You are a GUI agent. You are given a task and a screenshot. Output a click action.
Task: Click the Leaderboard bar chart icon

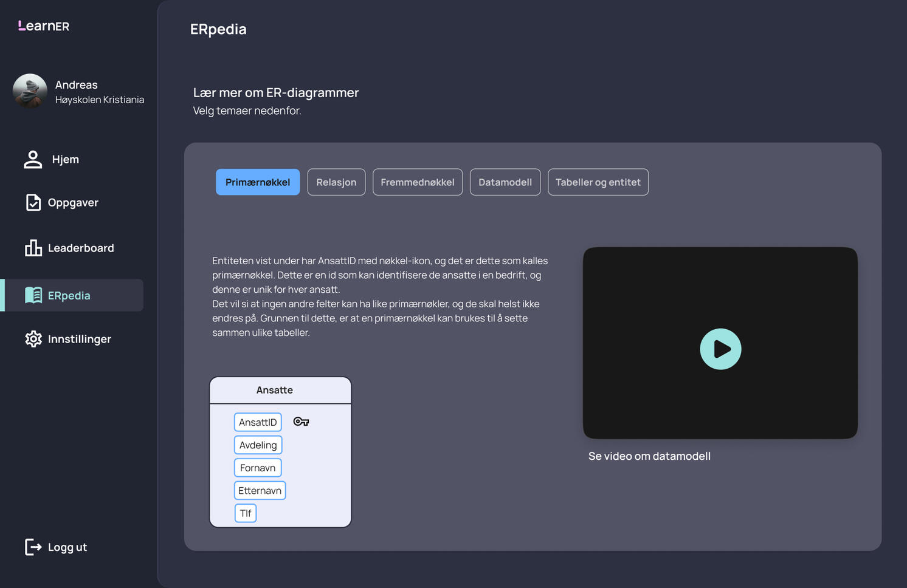(x=33, y=248)
